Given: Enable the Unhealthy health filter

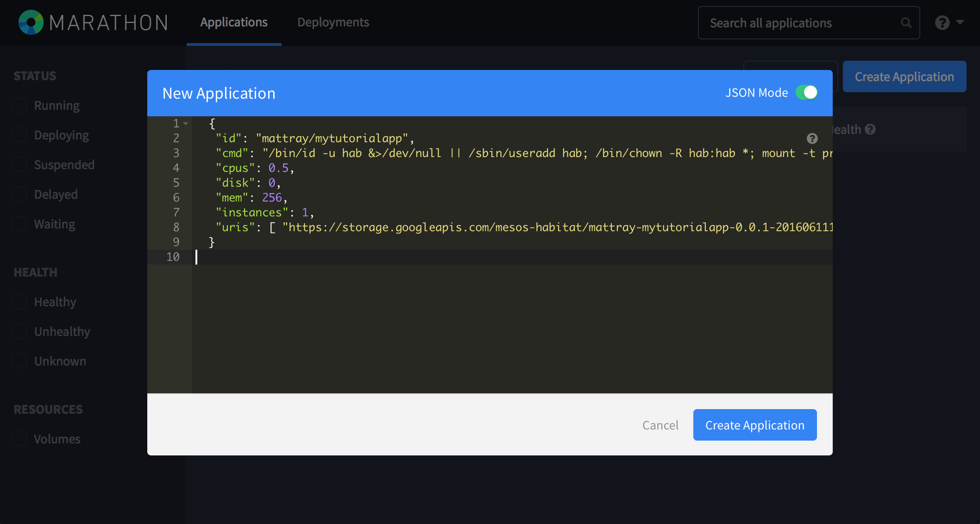Looking at the screenshot, I should coord(19,331).
